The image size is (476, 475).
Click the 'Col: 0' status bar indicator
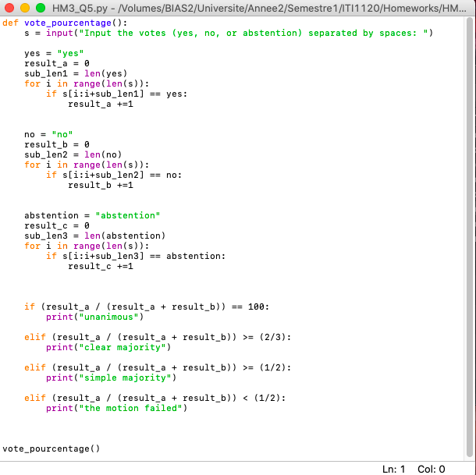point(431,469)
